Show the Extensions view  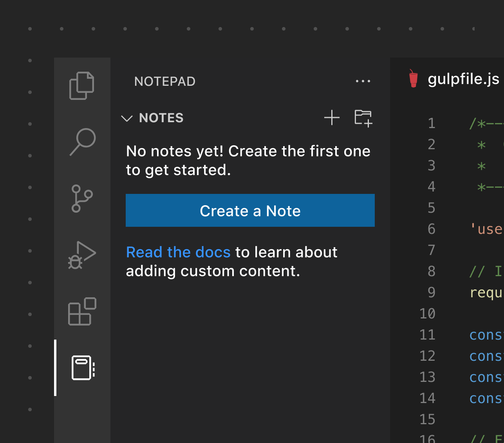[x=82, y=312]
